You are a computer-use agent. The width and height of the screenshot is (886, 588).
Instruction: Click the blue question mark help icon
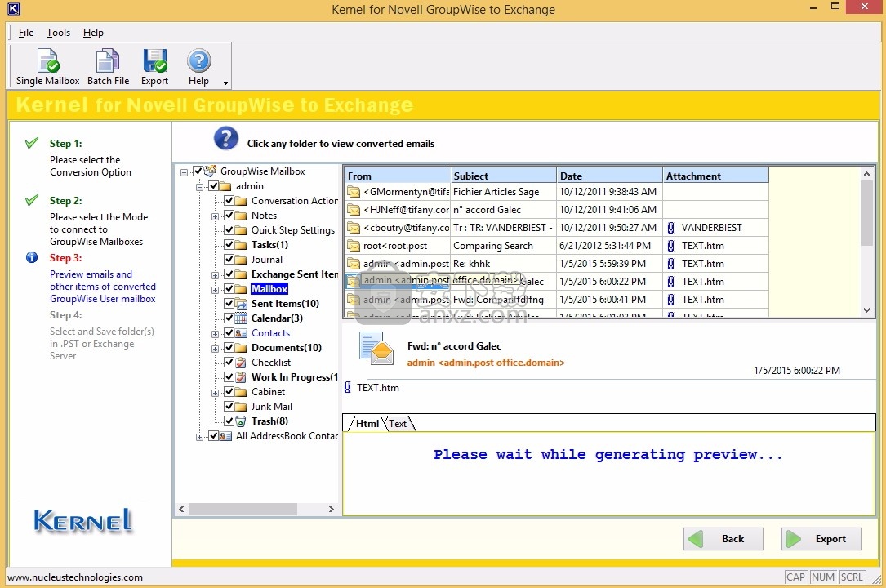[226, 139]
